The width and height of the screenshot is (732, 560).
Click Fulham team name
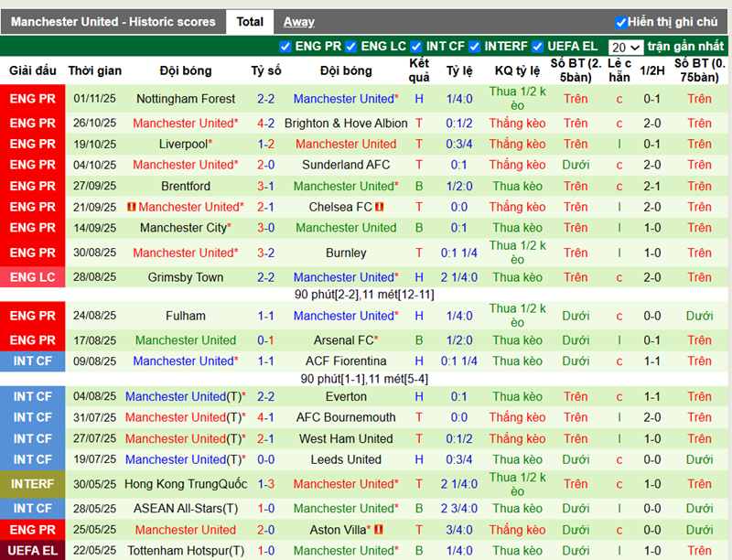(186, 316)
